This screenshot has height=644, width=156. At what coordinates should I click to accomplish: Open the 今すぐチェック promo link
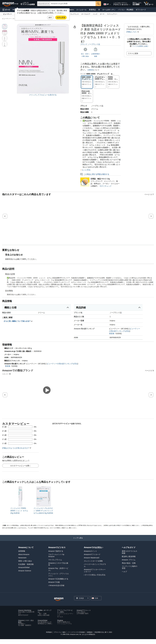(105, 186)
